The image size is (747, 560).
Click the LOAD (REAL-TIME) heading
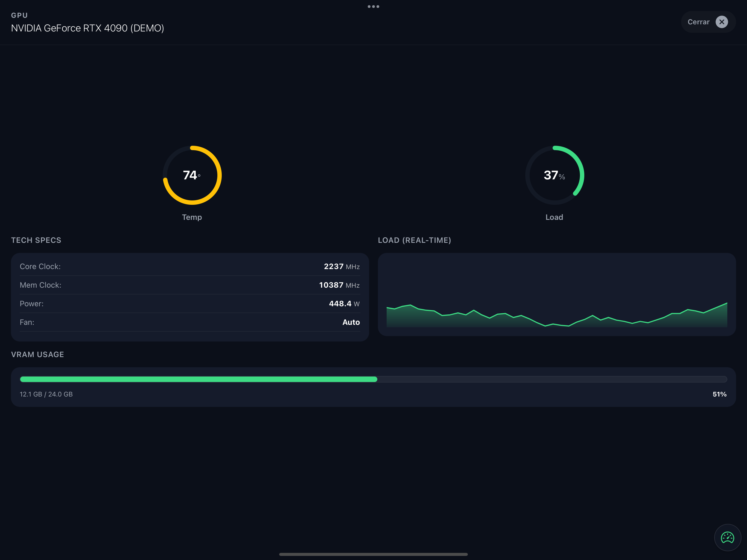[x=414, y=240]
